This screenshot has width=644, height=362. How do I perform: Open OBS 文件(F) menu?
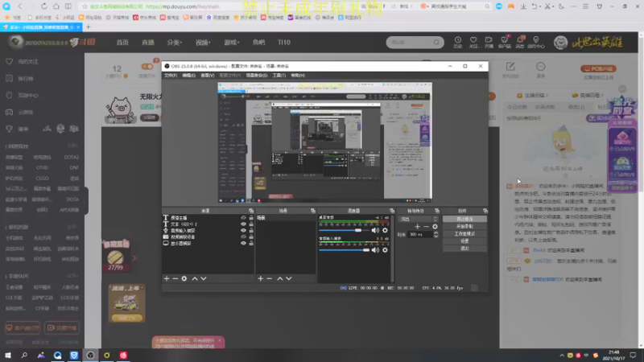pos(171,76)
